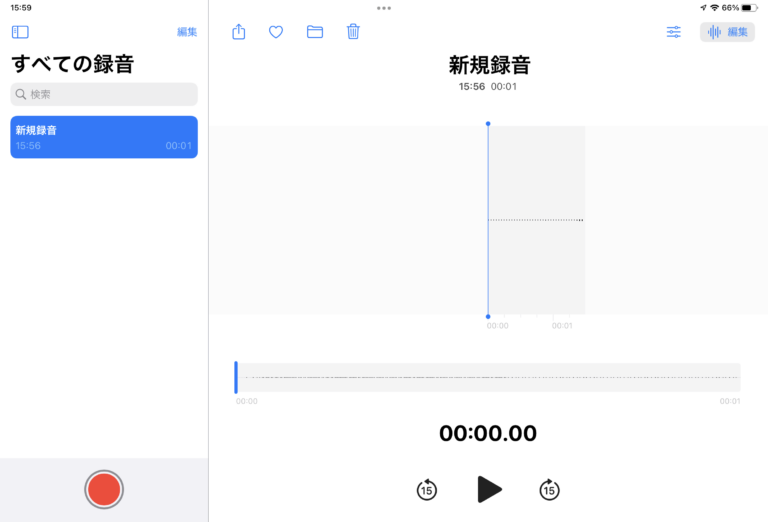Delete the recording with the trash icon
768x522 pixels.
pyautogui.click(x=353, y=32)
